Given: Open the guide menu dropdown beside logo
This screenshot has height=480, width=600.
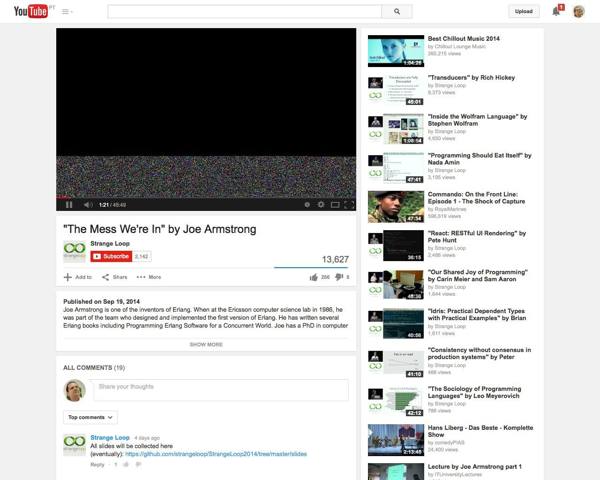Looking at the screenshot, I should click(67, 12).
